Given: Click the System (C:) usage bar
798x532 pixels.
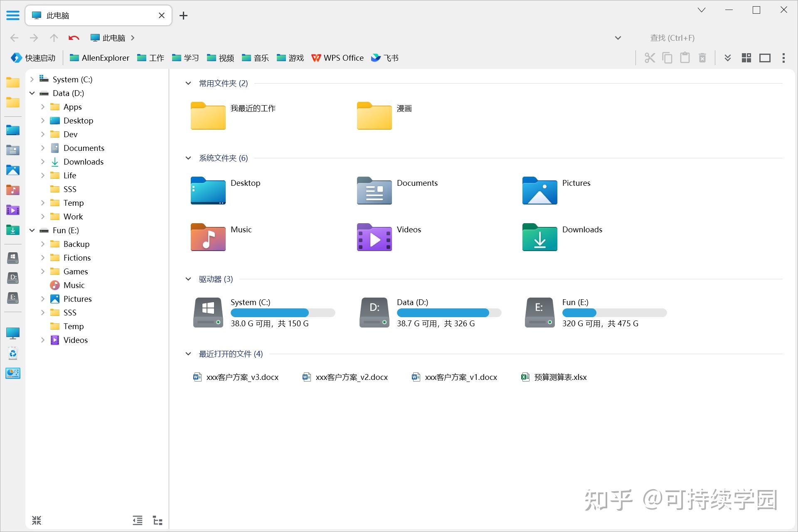Looking at the screenshot, I should tap(283, 313).
